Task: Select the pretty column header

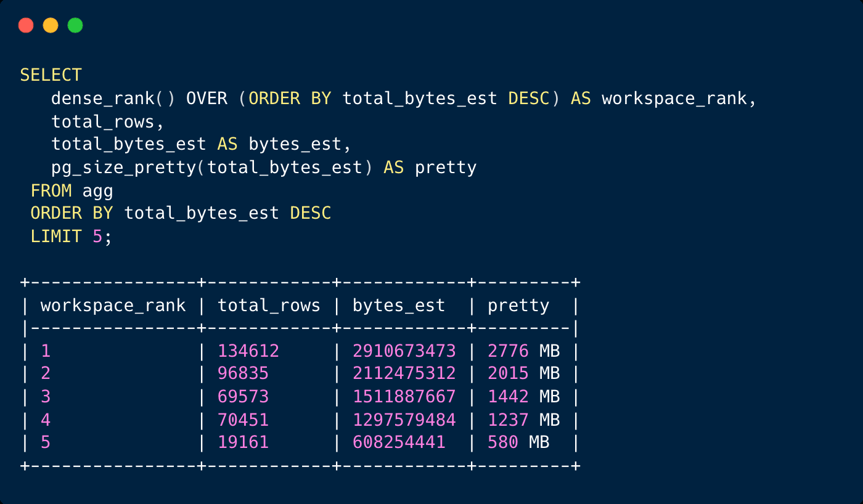Action: (x=518, y=305)
